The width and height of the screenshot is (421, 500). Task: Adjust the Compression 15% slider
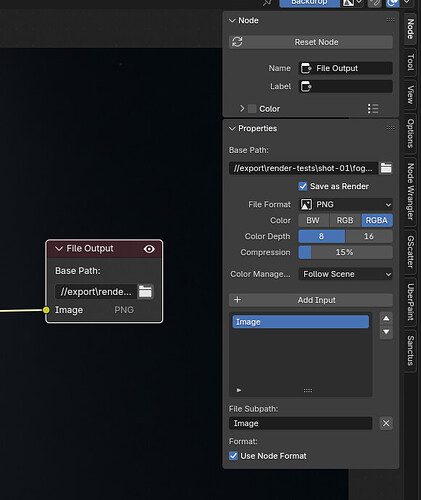tap(346, 252)
